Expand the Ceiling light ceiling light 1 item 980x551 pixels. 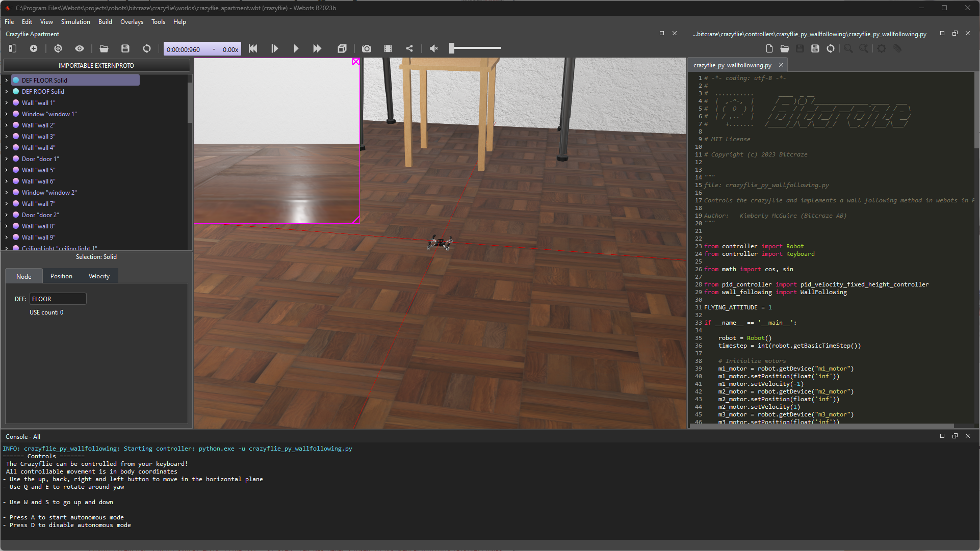point(6,248)
